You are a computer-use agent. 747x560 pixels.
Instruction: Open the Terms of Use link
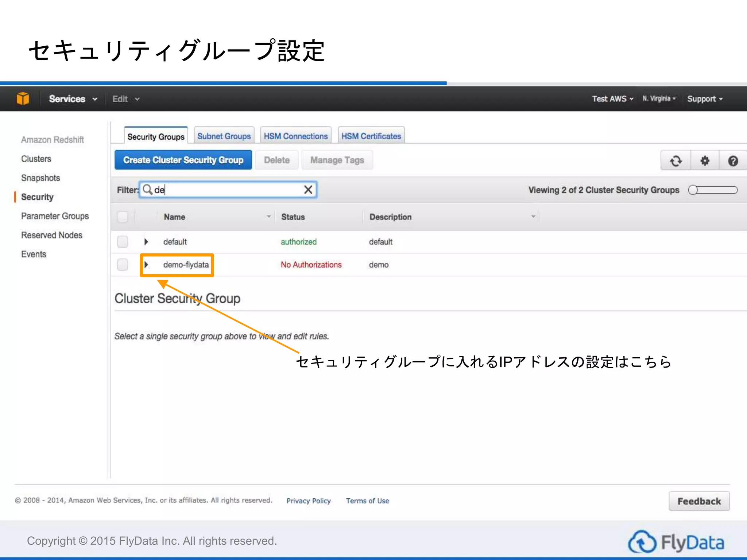point(367,501)
